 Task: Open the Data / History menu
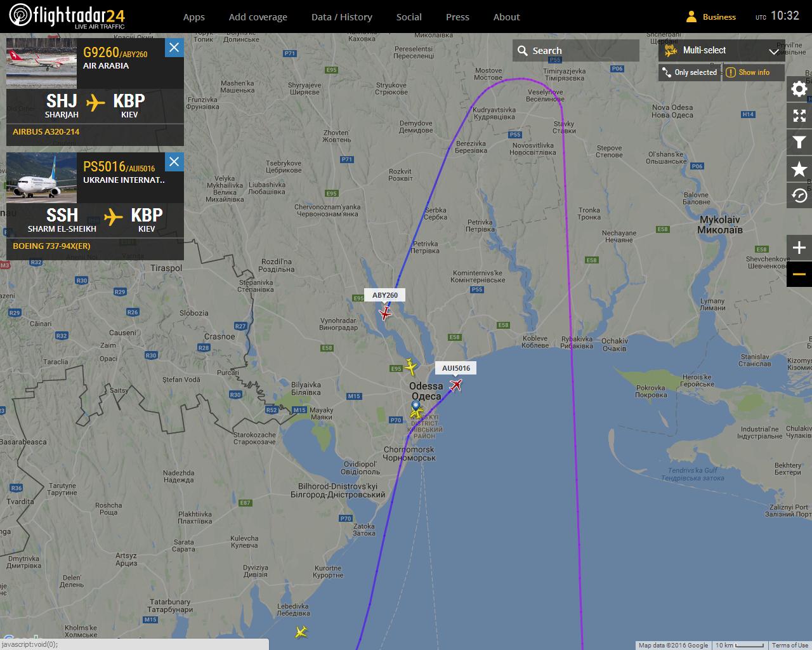click(x=342, y=17)
